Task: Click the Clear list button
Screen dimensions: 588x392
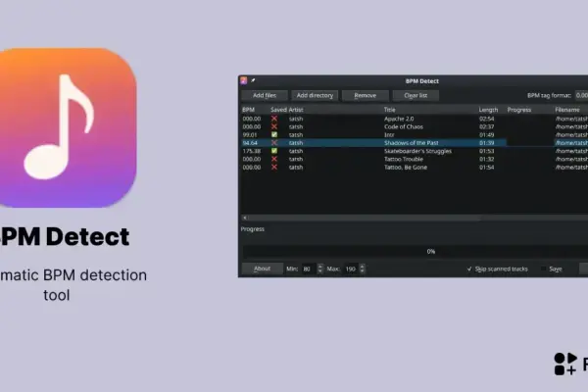Action: coord(416,95)
